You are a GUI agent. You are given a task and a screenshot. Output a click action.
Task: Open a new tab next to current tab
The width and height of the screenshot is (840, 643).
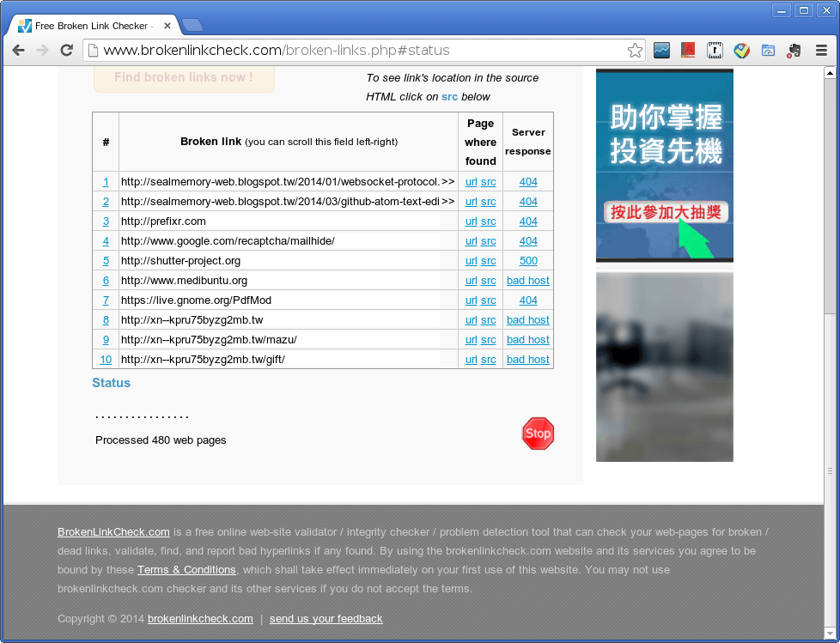192,25
